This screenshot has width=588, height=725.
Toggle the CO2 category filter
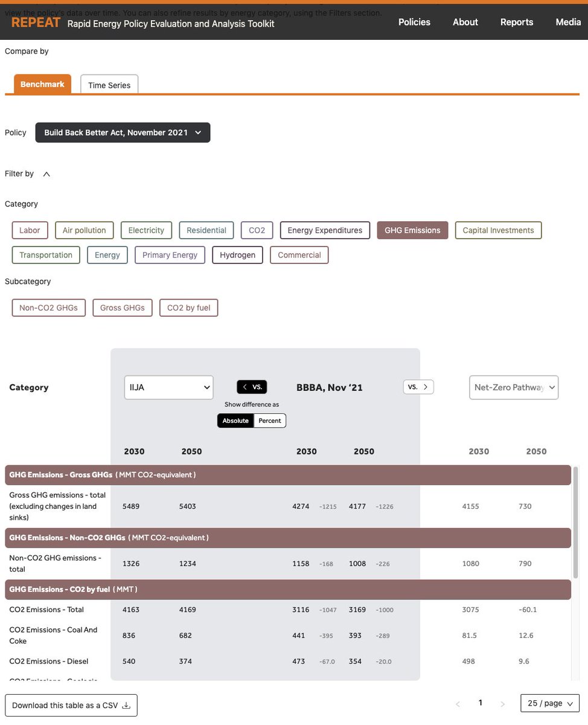click(257, 230)
